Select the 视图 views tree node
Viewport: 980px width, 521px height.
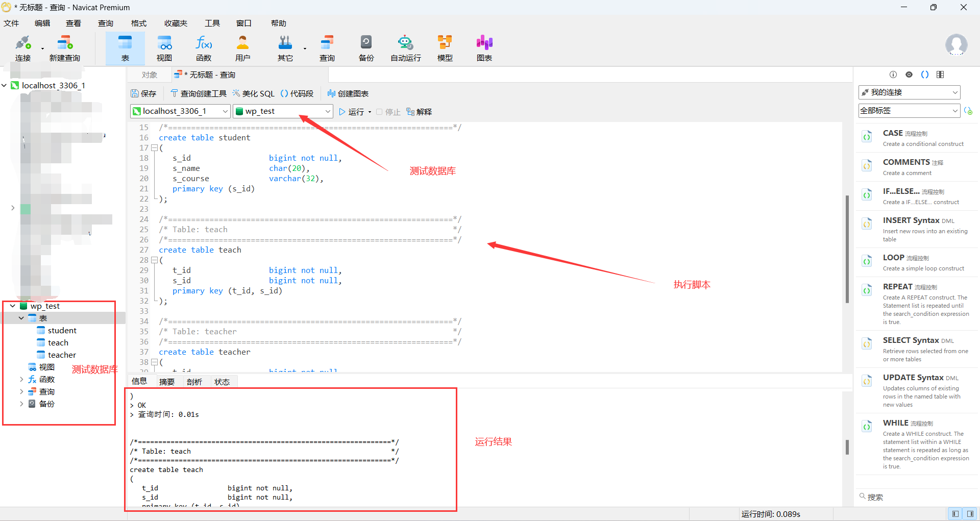coord(47,367)
